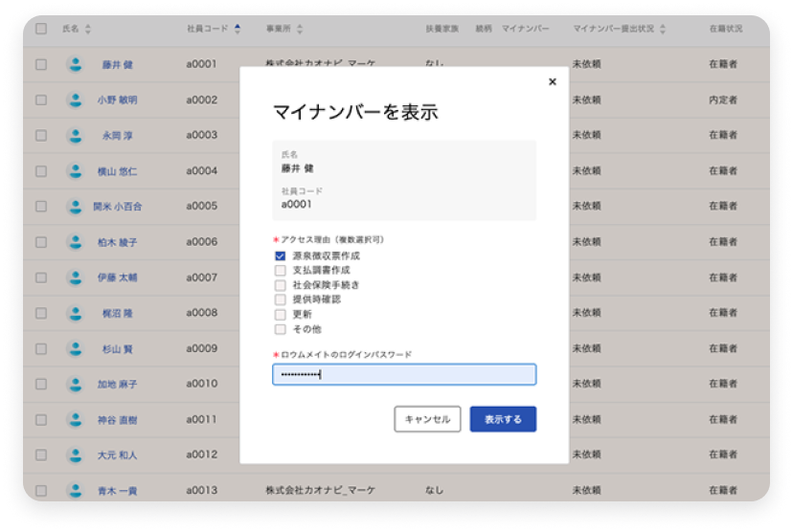The height and width of the screenshot is (532, 793).
Task: Click avatar icon beside 永岡 淳
Action: point(75,136)
